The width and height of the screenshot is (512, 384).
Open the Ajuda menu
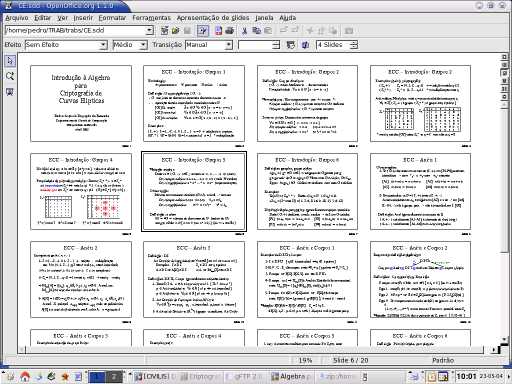(288, 18)
